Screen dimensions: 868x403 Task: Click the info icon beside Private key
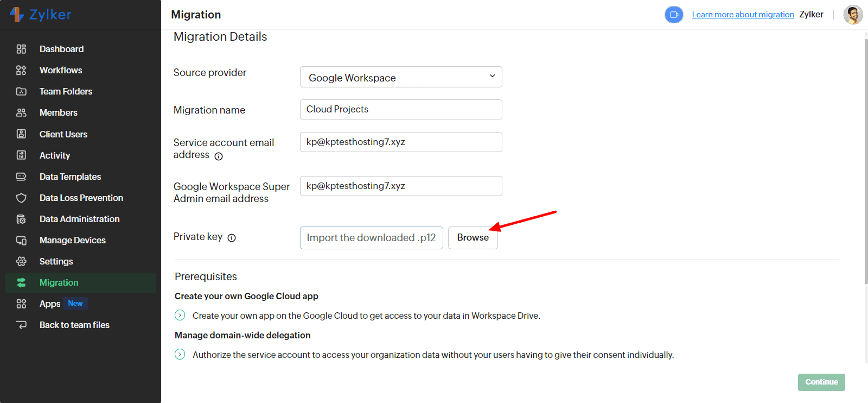pos(232,238)
